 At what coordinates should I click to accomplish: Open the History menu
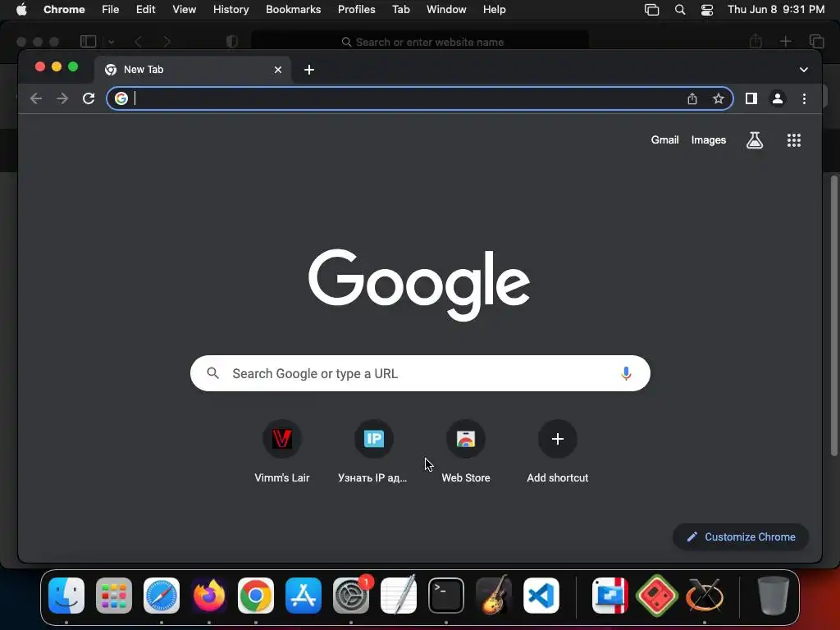point(231,10)
